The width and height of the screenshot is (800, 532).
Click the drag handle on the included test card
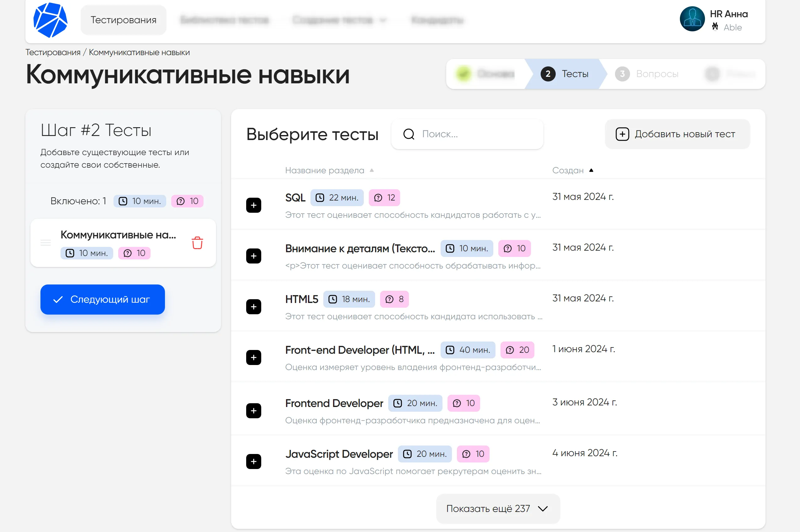coord(45,243)
